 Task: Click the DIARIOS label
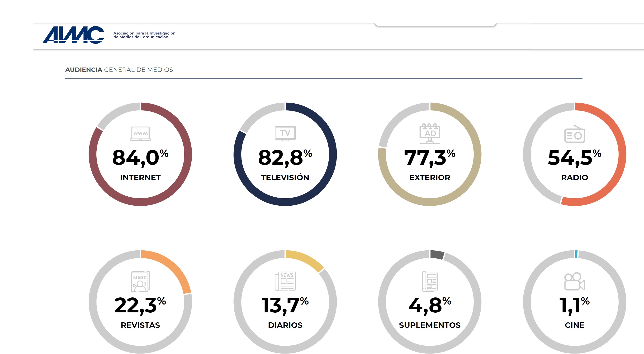point(285,325)
